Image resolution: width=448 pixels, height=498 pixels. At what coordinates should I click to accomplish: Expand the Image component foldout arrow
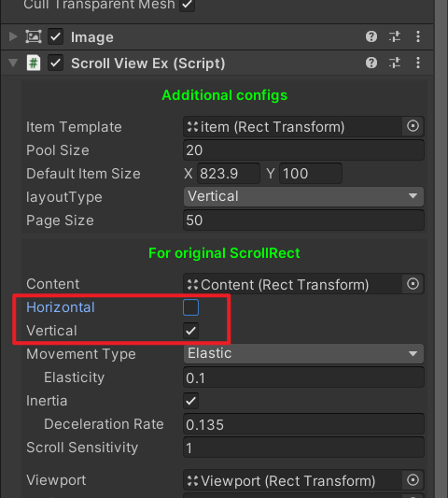pos(13,36)
